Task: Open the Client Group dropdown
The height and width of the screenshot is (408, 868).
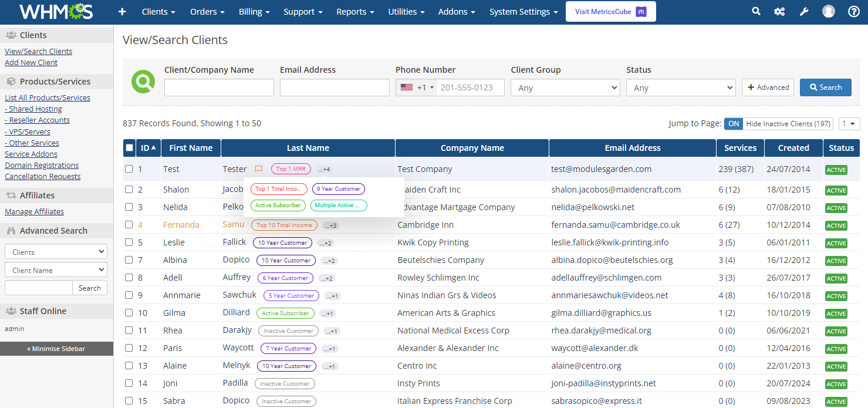Action: point(565,87)
